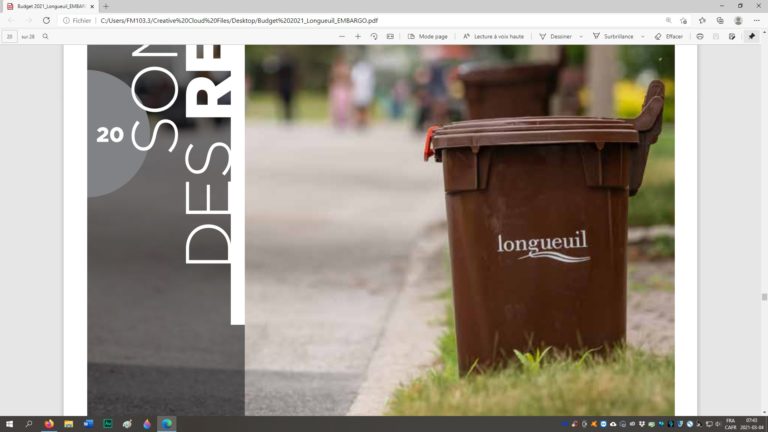
Task: Toggle the pin toolbar button
Action: tap(751, 36)
